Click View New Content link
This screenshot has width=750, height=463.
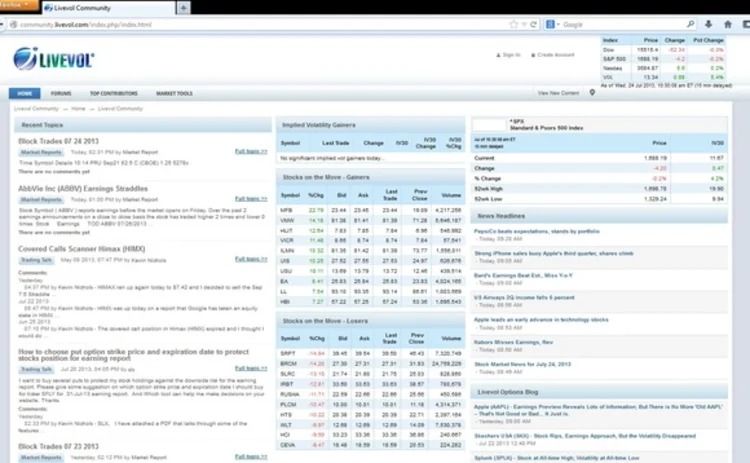tap(558, 93)
